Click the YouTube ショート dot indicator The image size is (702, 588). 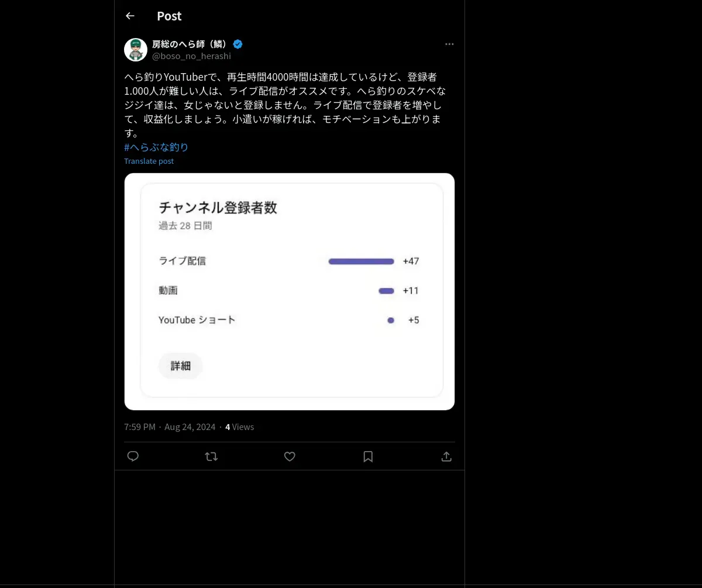(x=391, y=320)
